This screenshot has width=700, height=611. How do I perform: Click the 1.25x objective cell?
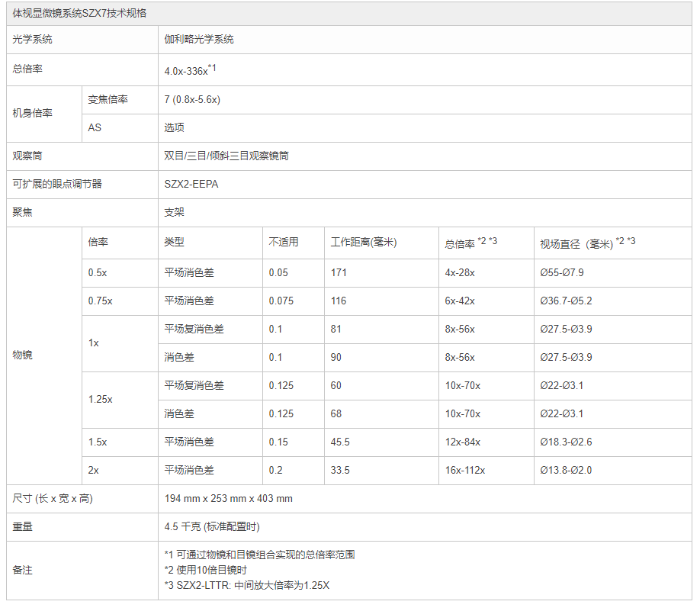(x=100, y=399)
